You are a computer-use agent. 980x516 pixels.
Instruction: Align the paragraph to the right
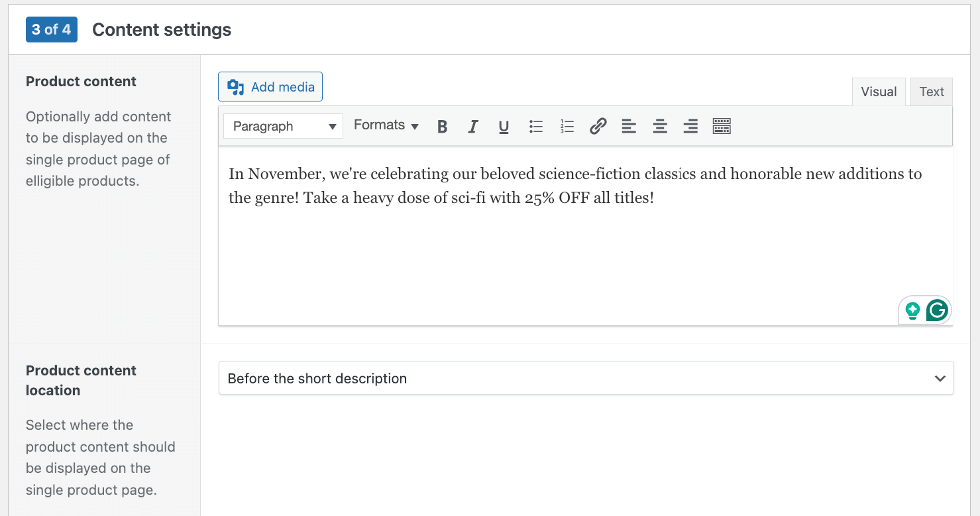690,125
